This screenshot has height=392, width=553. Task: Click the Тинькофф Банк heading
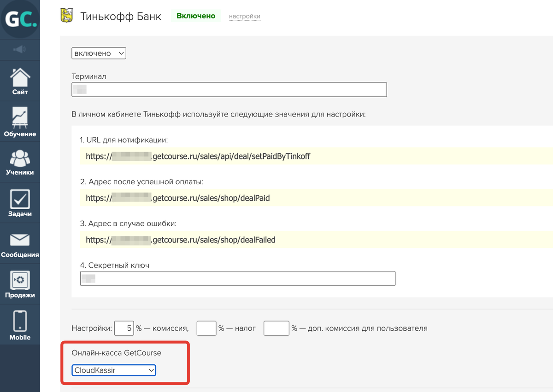pyautogui.click(x=121, y=17)
